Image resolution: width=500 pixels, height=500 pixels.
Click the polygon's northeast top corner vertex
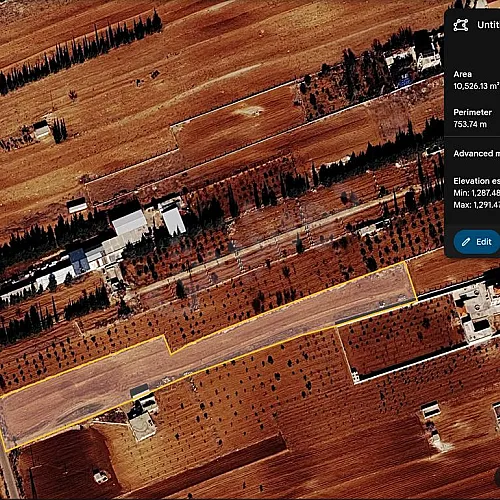point(405,262)
